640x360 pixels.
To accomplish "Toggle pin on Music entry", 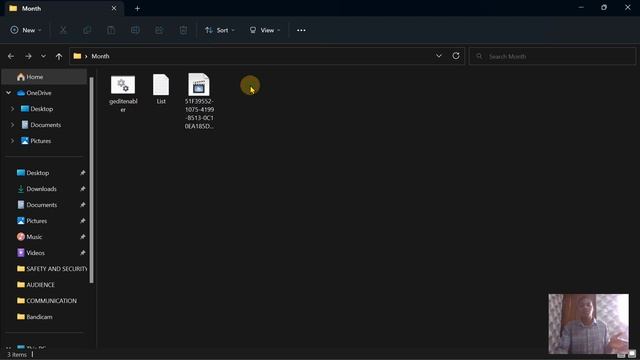I will click(x=82, y=237).
